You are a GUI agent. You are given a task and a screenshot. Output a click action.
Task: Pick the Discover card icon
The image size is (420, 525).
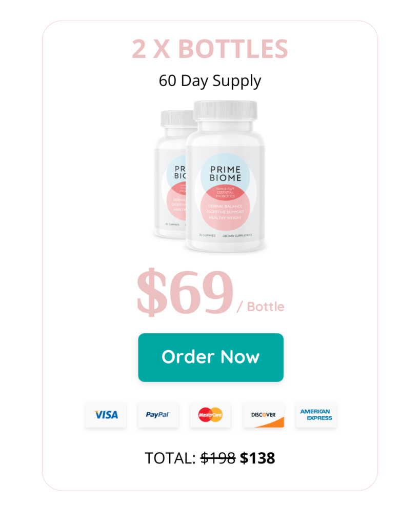(264, 415)
